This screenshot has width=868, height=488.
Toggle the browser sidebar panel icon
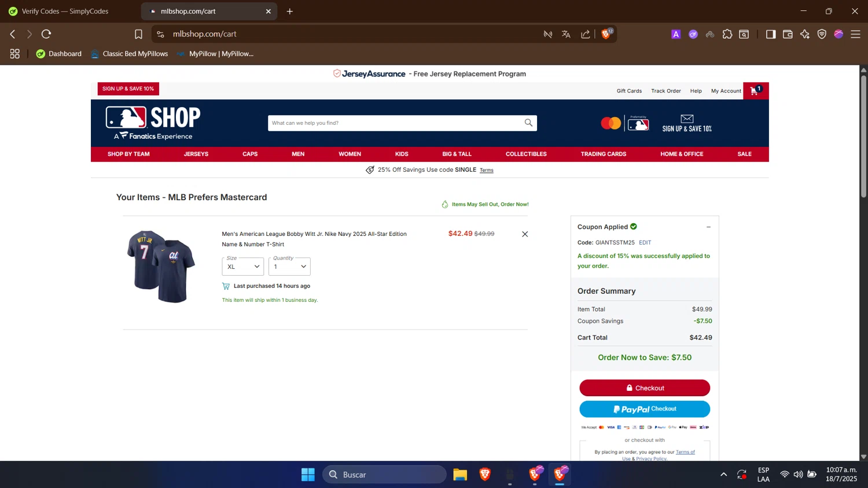point(771,34)
